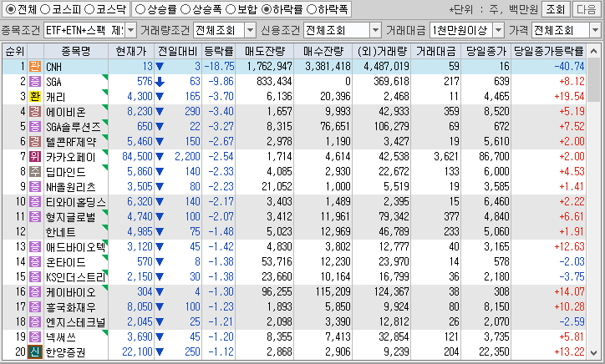Select the 상승폭 radio button

coord(186,9)
